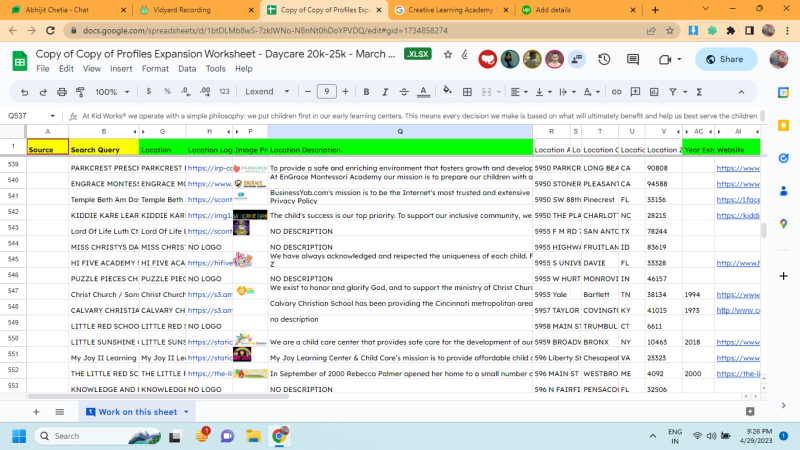
Task: Open the Lexend font dropdown
Action: click(x=267, y=92)
